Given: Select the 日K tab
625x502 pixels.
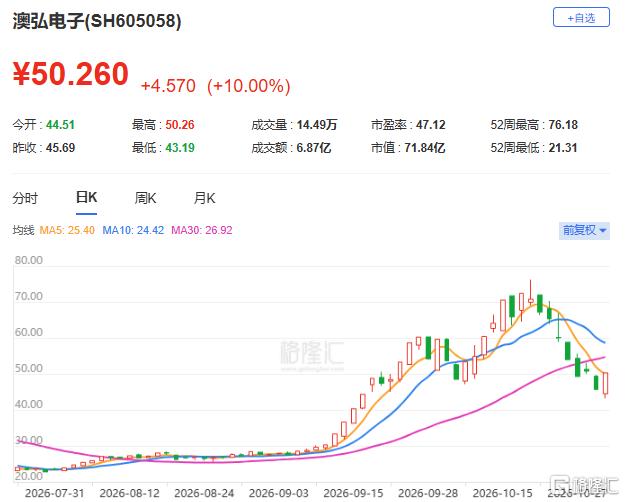Looking at the screenshot, I should [86, 197].
